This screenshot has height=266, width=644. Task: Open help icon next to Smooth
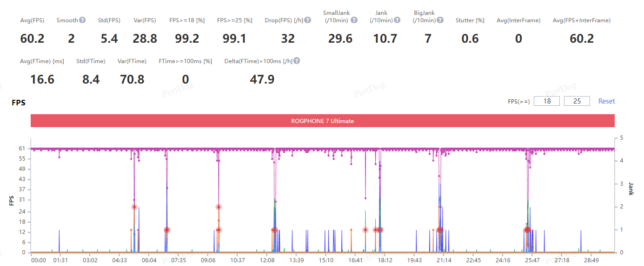pos(82,20)
